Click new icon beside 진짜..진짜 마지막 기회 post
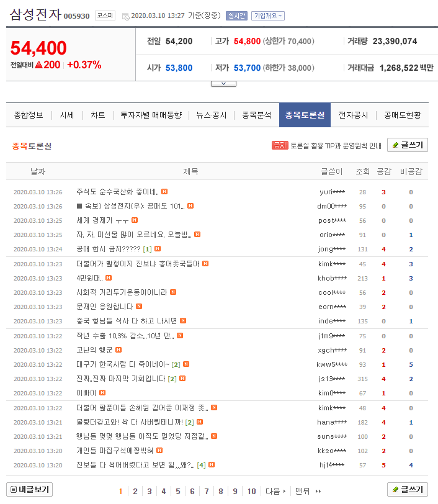Screen dimensions: 438x504 coord(182,379)
